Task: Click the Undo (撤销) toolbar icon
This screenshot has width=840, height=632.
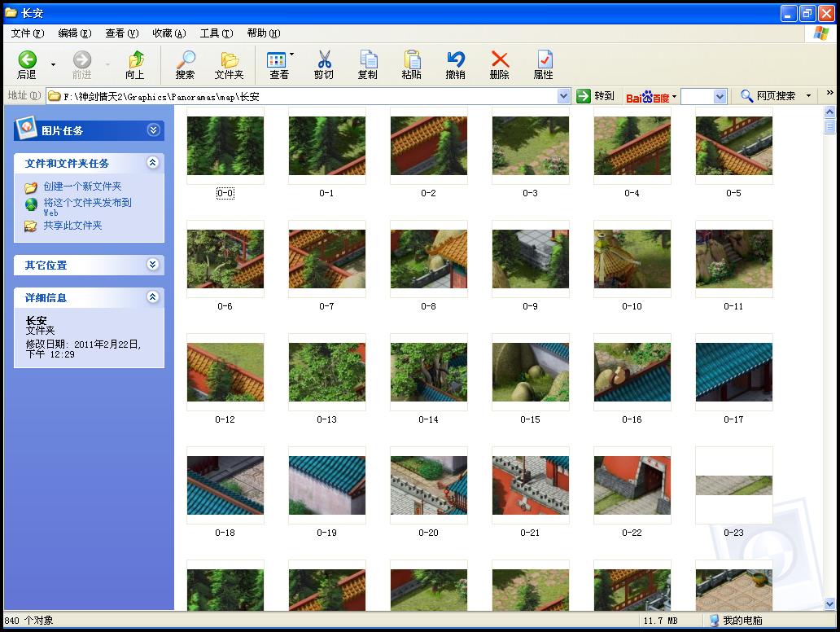Action: [x=456, y=59]
